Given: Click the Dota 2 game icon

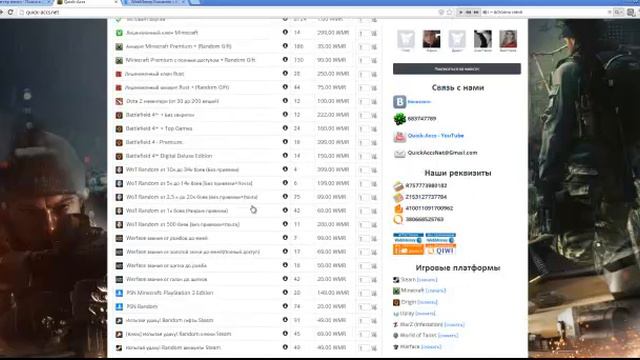Looking at the screenshot, I should (119, 101).
